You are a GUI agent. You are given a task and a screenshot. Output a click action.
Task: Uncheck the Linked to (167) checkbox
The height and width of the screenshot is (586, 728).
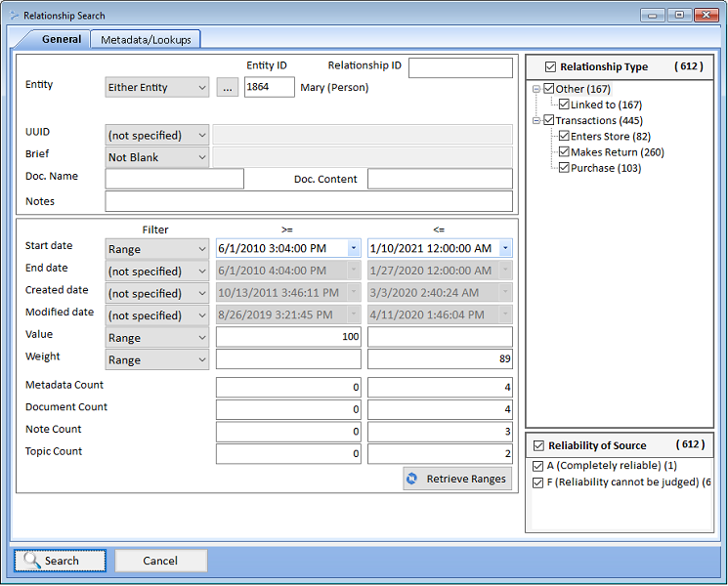(564, 104)
